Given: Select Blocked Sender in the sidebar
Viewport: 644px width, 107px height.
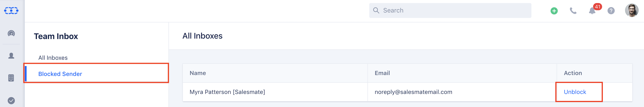Looking at the screenshot, I should tap(60, 74).
